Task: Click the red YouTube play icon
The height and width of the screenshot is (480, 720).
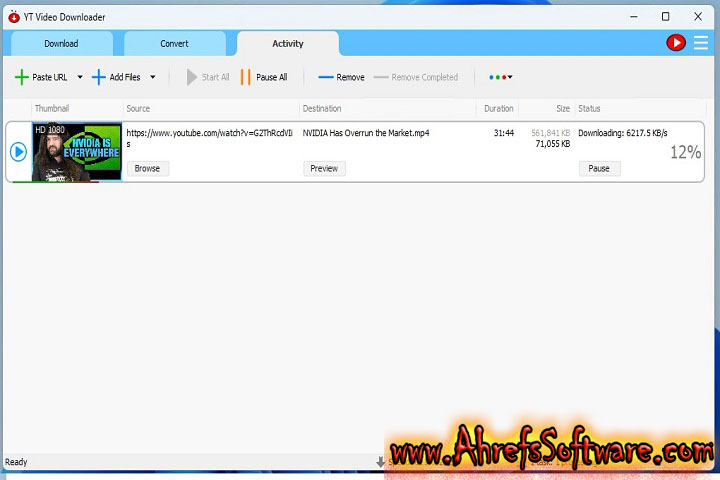Action: [676, 43]
